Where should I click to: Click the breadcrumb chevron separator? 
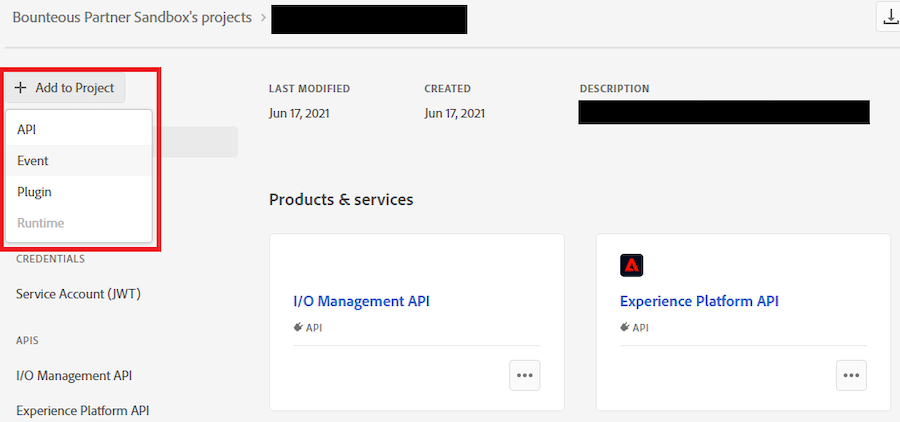point(263,17)
